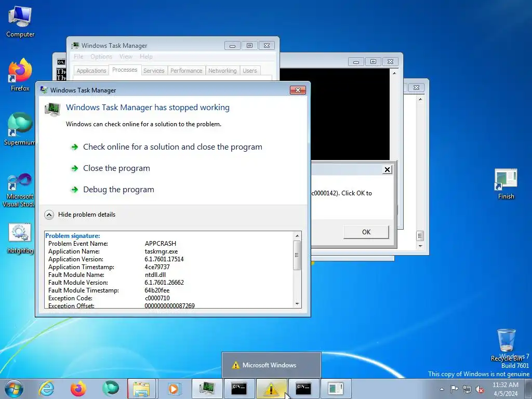Switch to the Users tab
Image resolution: width=532 pixels, height=399 pixels.
click(250, 71)
